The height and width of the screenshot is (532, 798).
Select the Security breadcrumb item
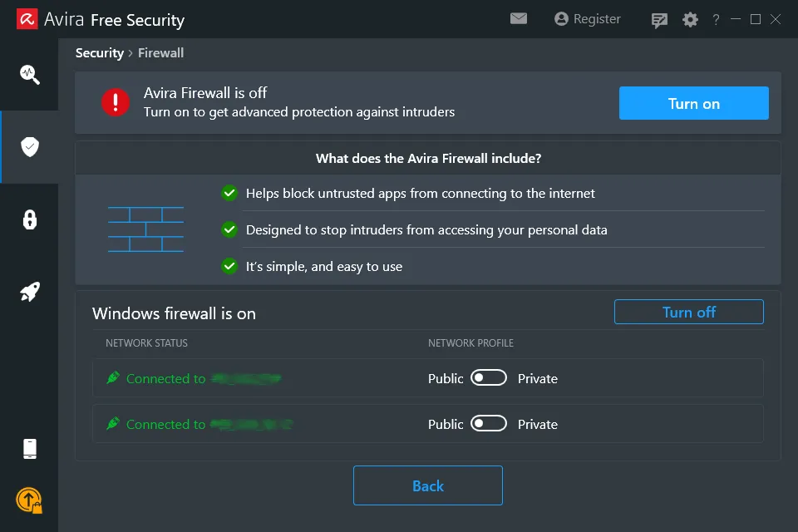click(100, 52)
